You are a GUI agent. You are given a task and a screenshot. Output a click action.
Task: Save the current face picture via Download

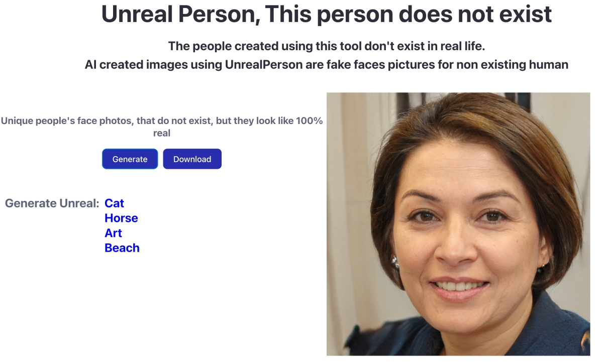pos(192,159)
